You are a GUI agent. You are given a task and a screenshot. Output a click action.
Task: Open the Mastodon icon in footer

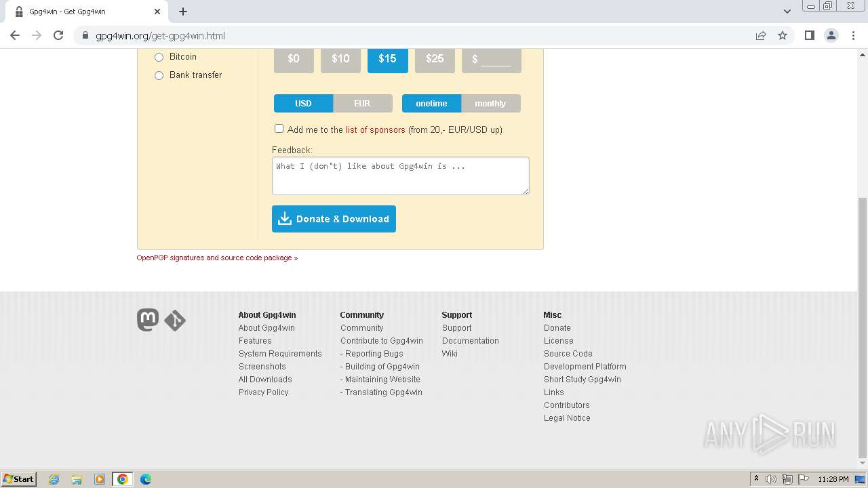point(148,320)
